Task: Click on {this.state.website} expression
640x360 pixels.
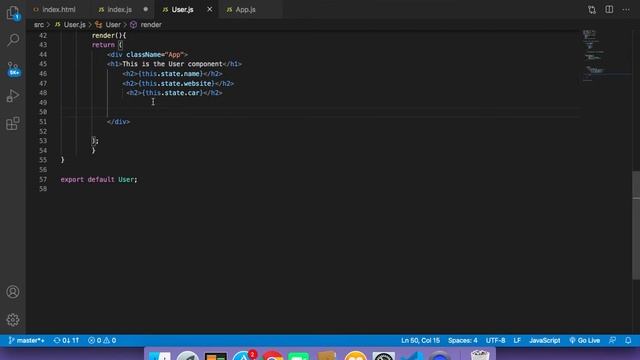Action: pos(176,84)
